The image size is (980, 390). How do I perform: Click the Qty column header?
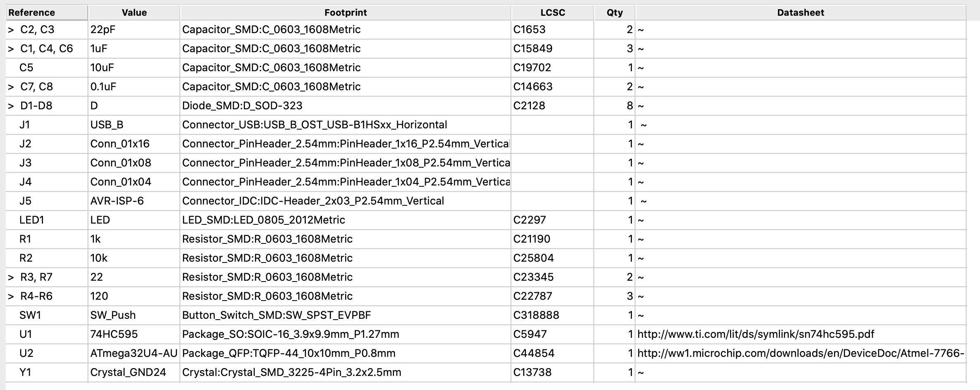coord(615,12)
